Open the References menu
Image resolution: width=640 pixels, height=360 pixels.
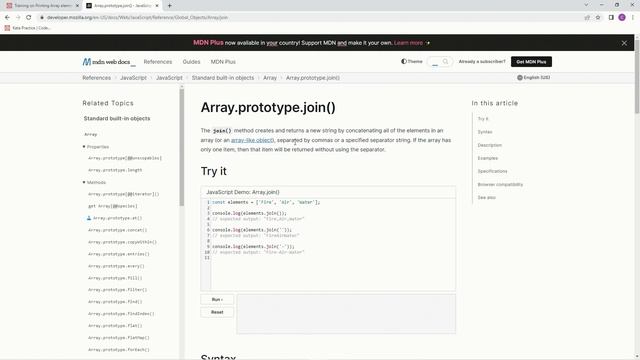tap(158, 62)
